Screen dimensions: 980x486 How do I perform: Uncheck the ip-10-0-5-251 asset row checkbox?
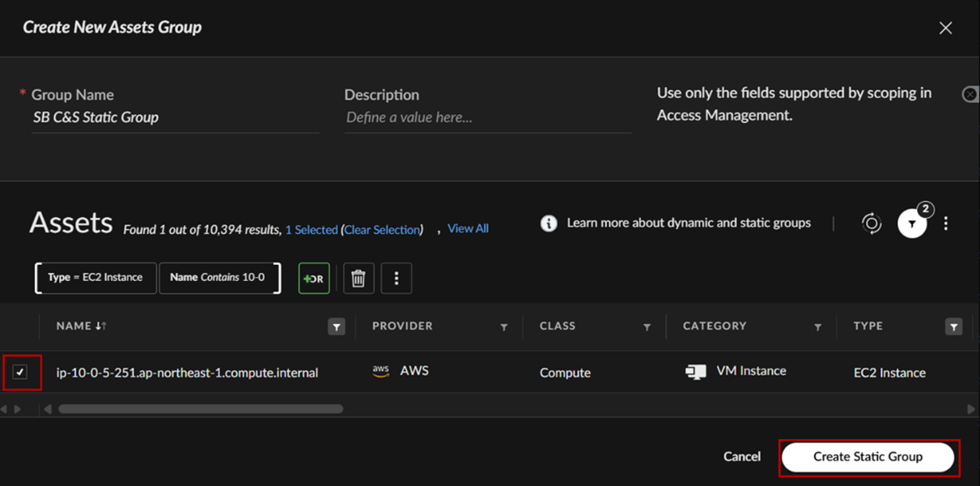[x=20, y=373]
